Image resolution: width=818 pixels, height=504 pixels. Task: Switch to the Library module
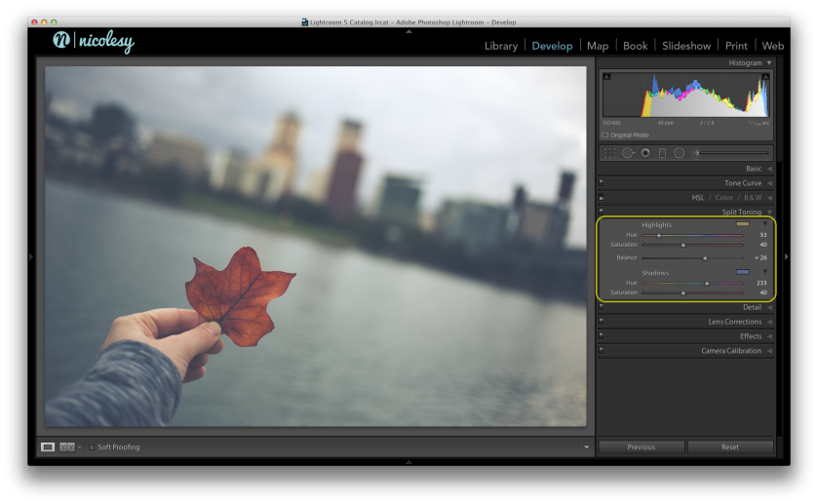(501, 46)
